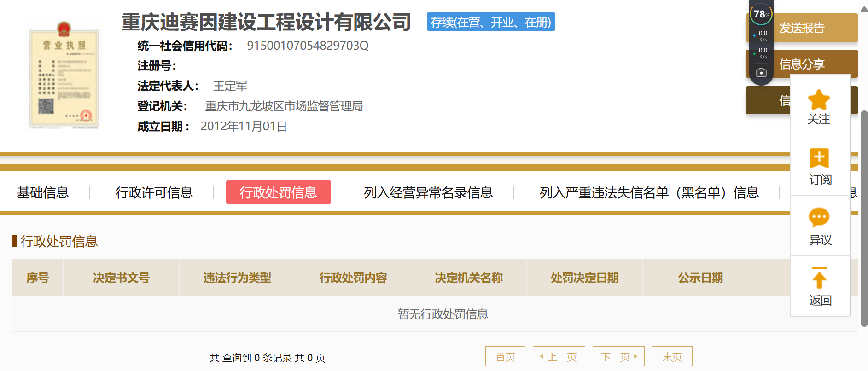Go to 首页 first page button

point(505,357)
